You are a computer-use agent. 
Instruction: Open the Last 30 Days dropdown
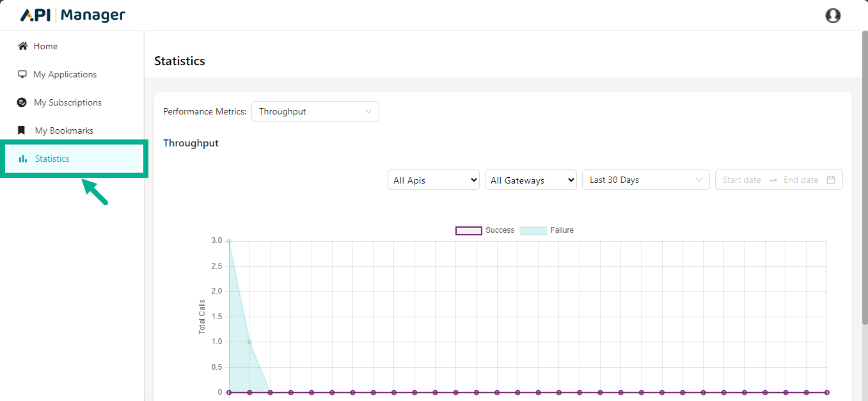pyautogui.click(x=645, y=180)
